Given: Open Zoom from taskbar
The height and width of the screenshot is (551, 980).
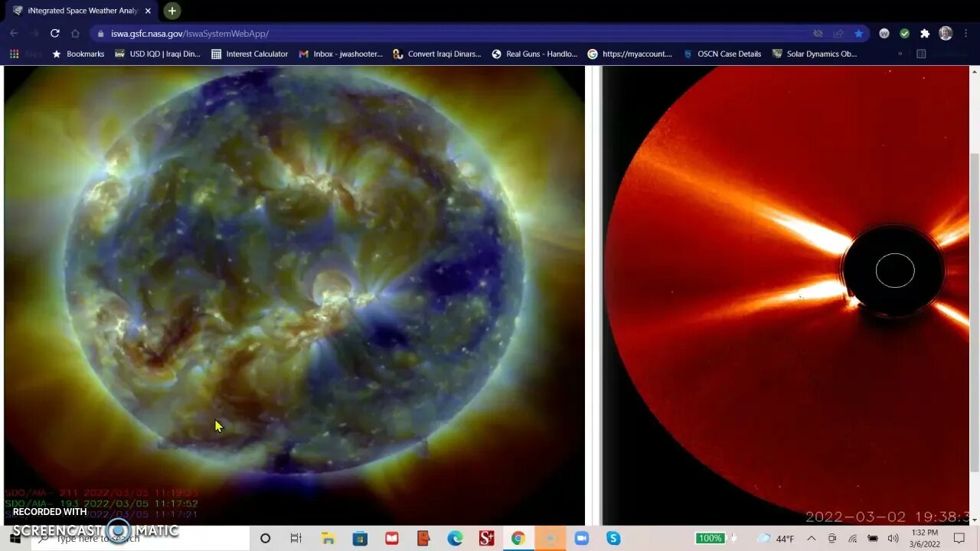Looking at the screenshot, I should (581, 539).
